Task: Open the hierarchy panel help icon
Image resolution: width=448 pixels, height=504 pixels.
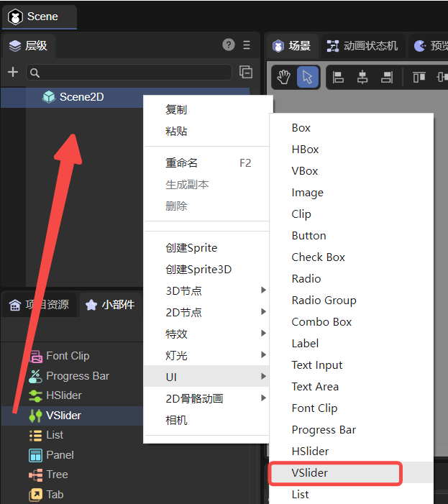Action: pyautogui.click(x=229, y=45)
